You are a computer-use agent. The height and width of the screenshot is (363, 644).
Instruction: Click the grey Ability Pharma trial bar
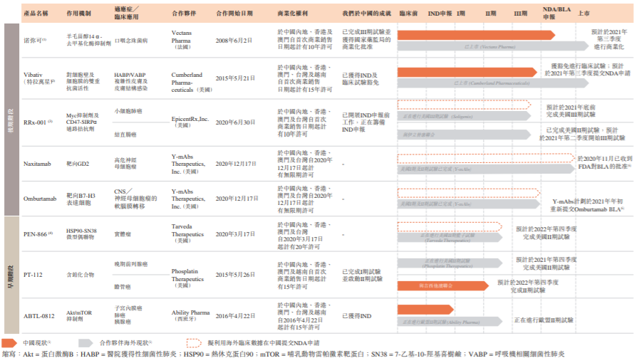point(450,322)
